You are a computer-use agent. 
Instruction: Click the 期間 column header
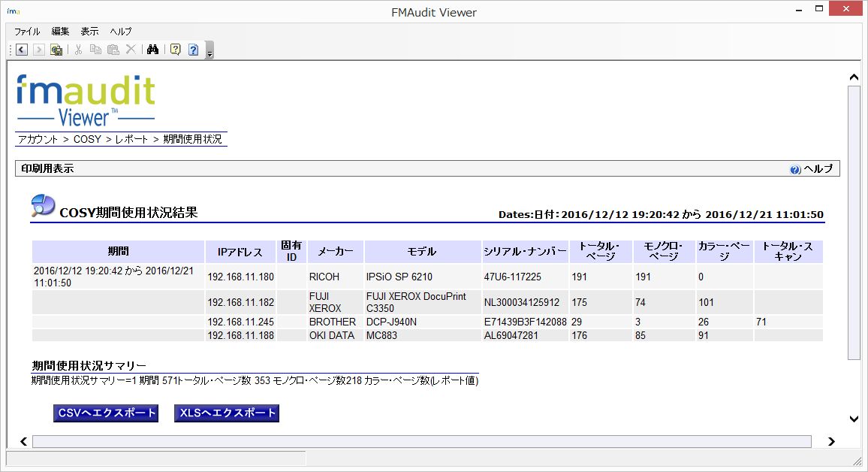tap(119, 252)
